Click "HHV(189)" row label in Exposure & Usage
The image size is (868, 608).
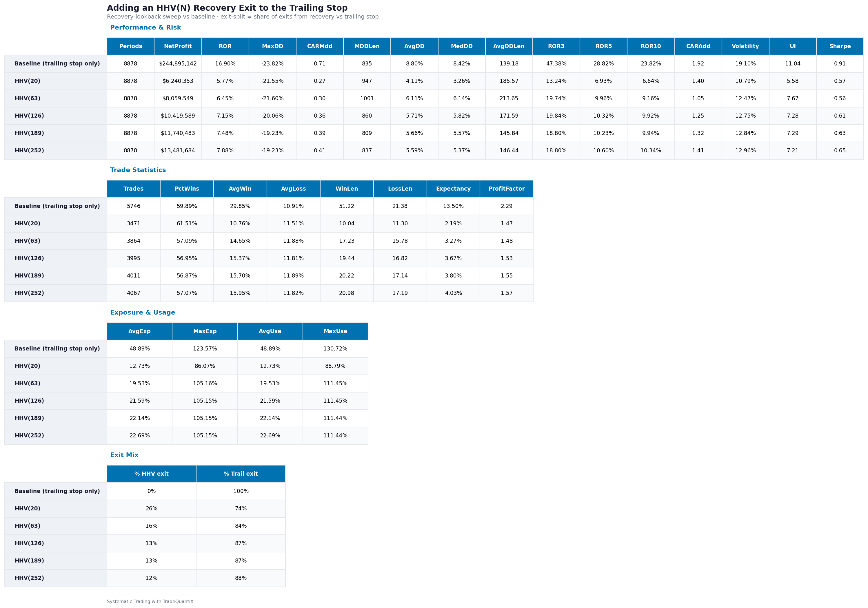pyautogui.click(x=30, y=418)
